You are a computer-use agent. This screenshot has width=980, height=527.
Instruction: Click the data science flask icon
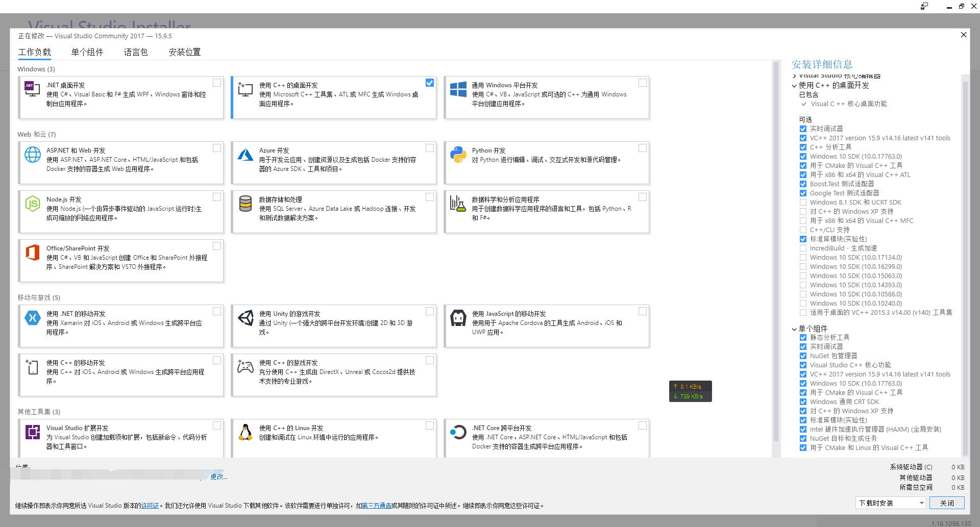coord(458,204)
